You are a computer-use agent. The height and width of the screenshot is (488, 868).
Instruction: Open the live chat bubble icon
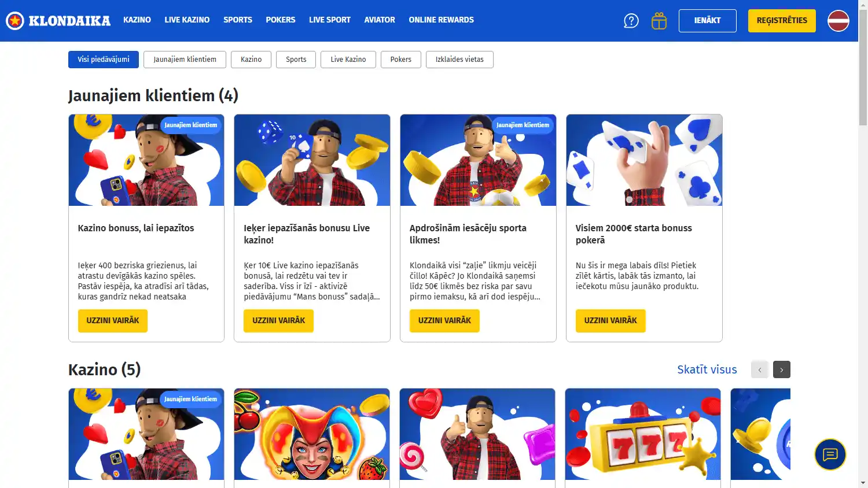(830, 454)
